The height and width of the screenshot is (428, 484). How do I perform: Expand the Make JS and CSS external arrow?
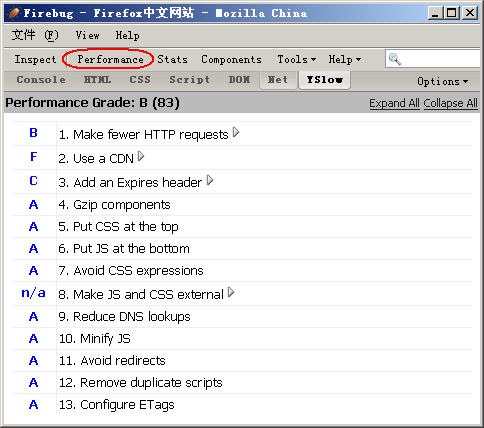[x=231, y=292]
